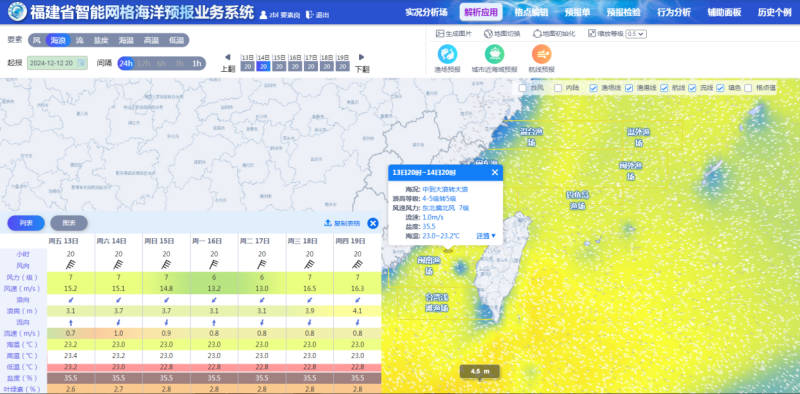Click the wind barb under 周五 13日

point(71,265)
